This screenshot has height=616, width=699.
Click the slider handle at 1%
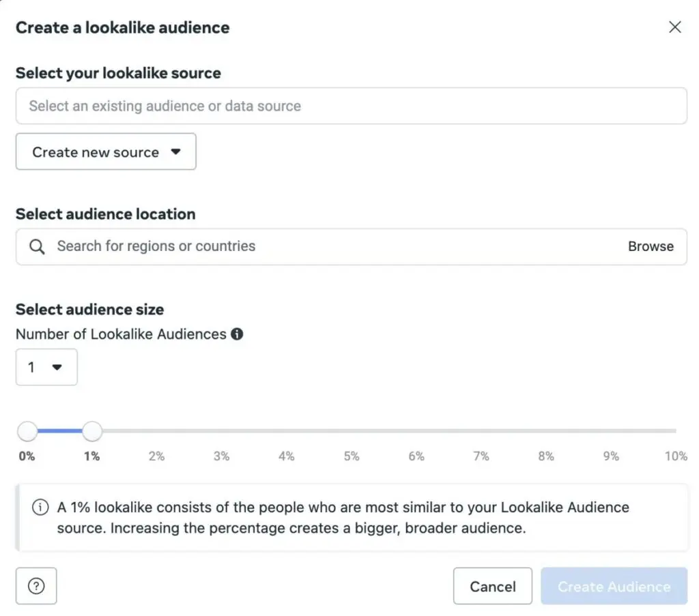click(92, 431)
